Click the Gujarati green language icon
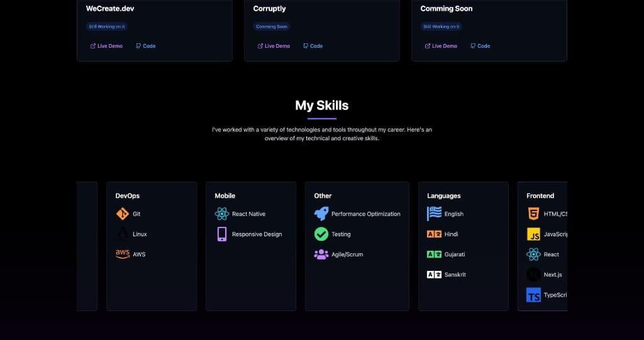Viewport: 644px width, 340px height. pos(434,254)
